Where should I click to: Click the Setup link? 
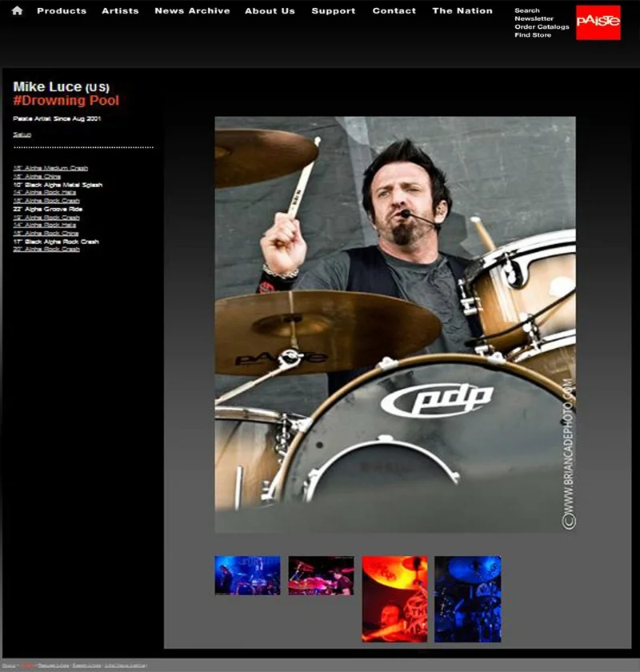[22, 134]
